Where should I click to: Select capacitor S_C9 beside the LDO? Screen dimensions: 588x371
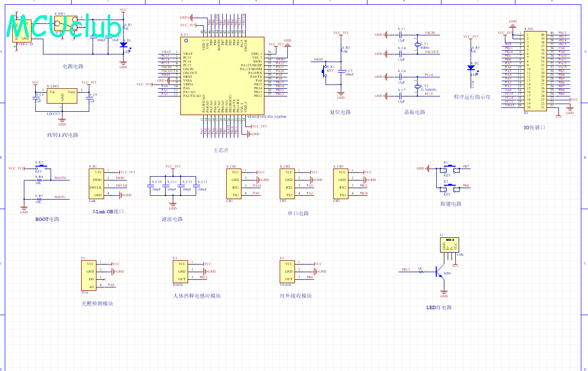click(x=89, y=98)
